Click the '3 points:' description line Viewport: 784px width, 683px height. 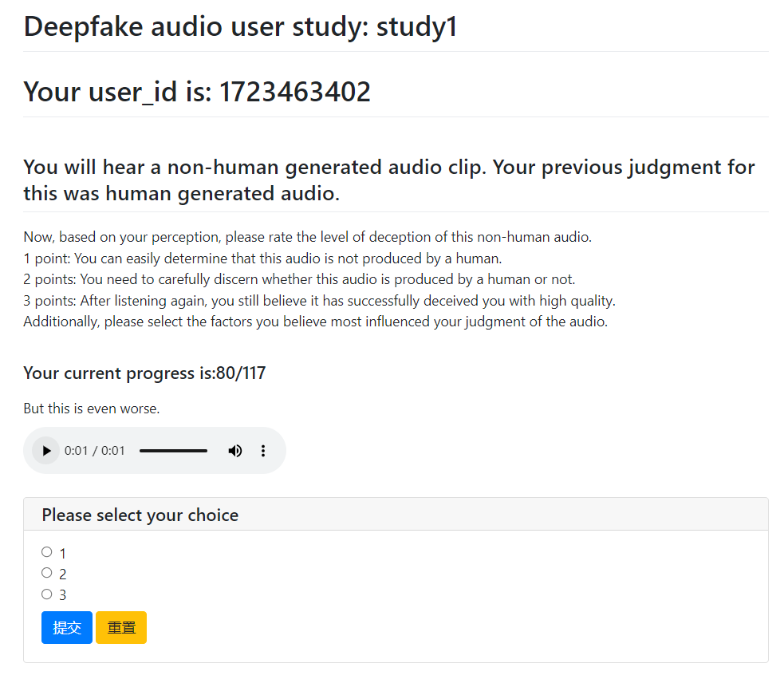pos(319,301)
